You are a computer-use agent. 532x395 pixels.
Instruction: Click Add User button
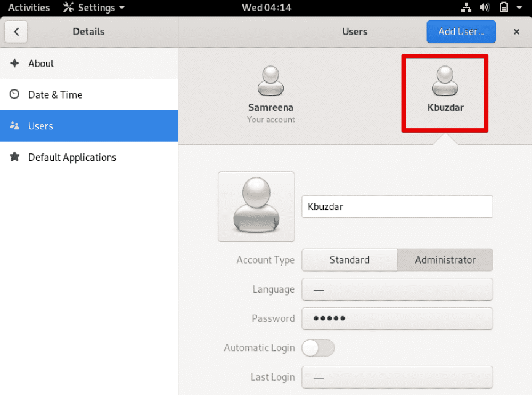click(x=461, y=32)
